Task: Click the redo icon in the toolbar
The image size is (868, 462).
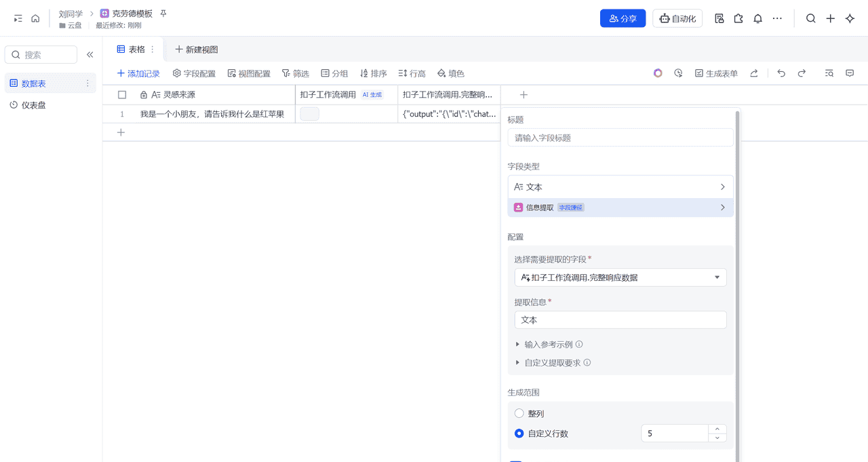Action: click(x=802, y=73)
